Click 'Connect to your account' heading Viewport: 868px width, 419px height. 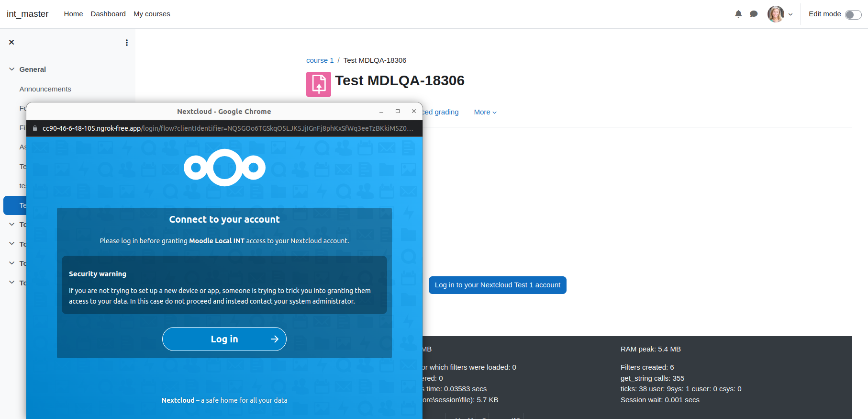pos(224,219)
